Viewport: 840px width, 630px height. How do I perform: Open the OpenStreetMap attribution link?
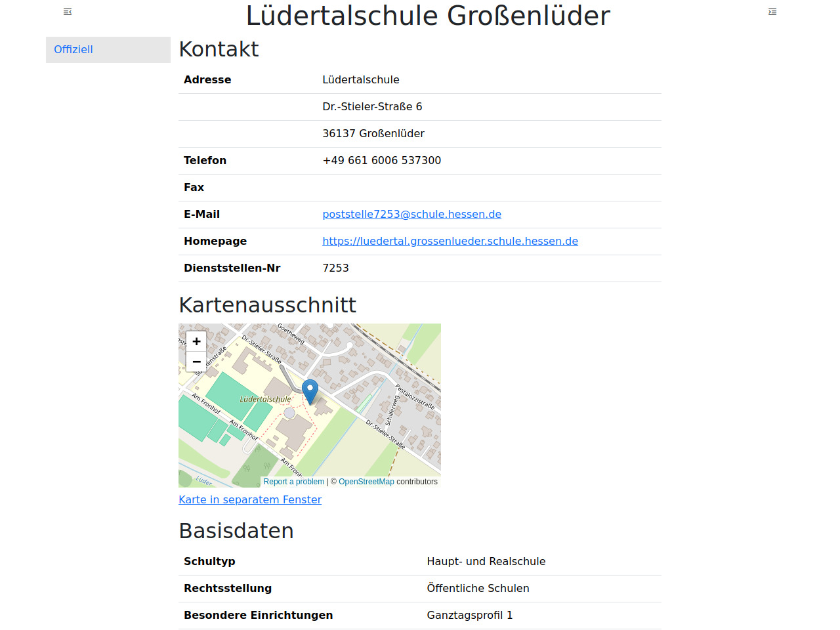pyautogui.click(x=366, y=482)
